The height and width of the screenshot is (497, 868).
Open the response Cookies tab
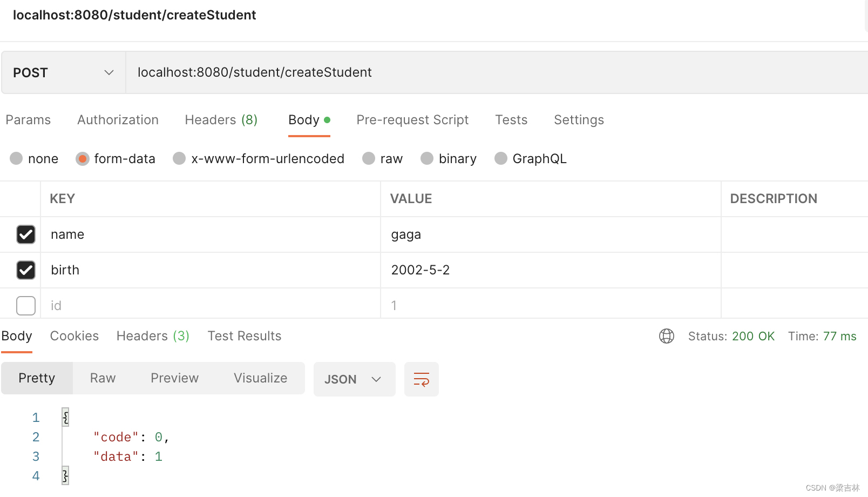tap(74, 336)
